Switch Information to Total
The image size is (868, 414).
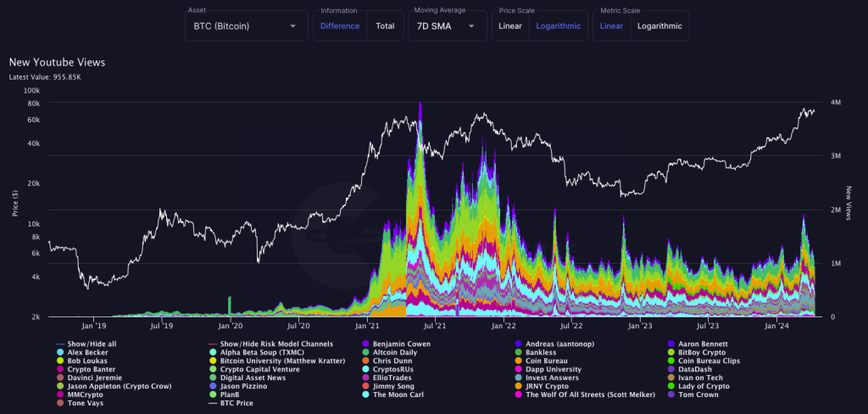point(385,26)
